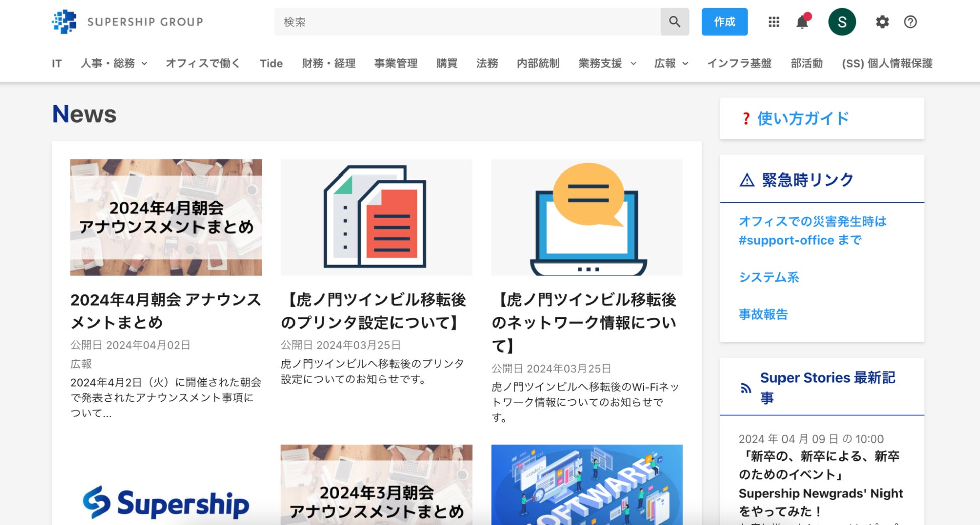Open the Supership Newgrads' Night story
Image resolution: width=980 pixels, height=525 pixels.
821,484
